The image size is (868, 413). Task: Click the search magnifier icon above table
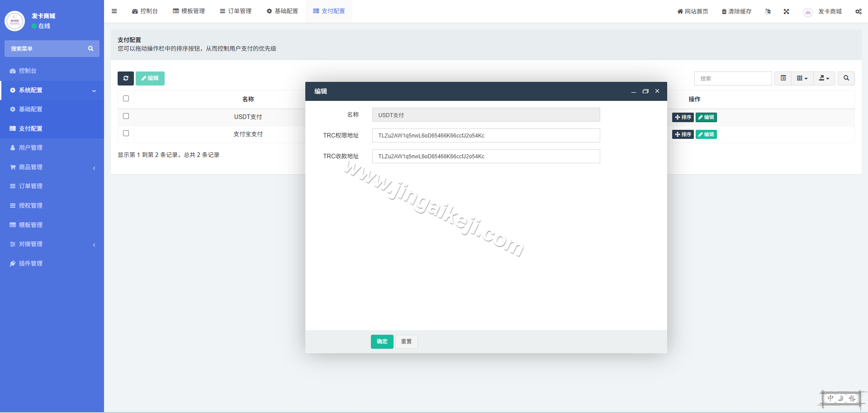(x=846, y=78)
